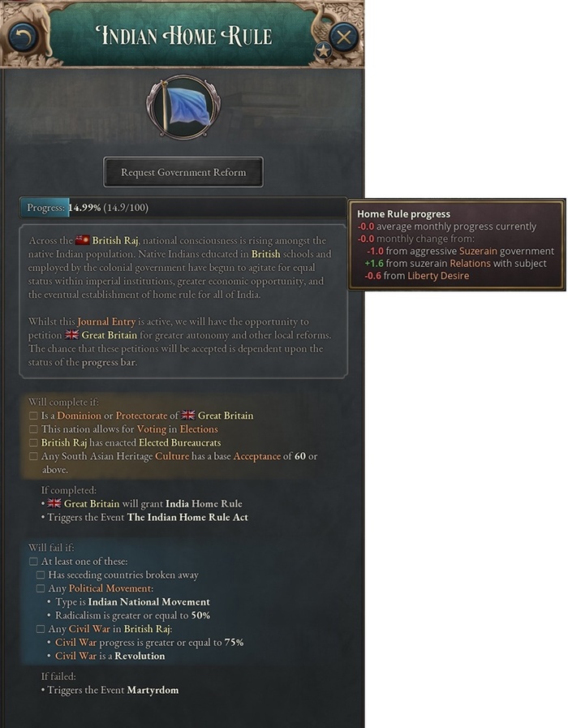
Task: Click the blue flag emblem icon
Action: click(183, 107)
